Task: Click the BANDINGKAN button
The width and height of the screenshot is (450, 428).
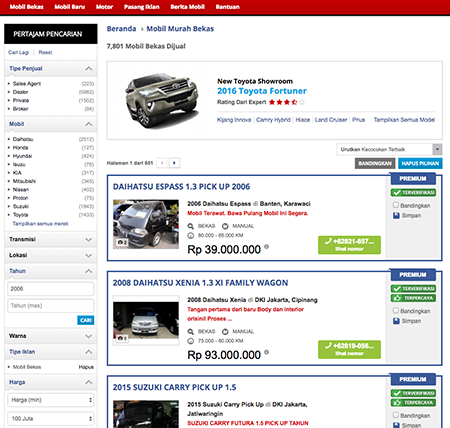Action: coord(375,163)
